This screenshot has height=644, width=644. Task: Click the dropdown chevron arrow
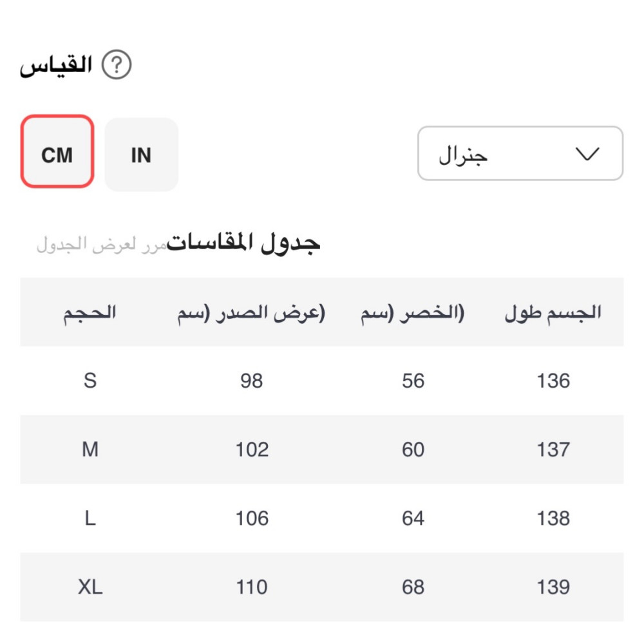pyautogui.click(x=587, y=154)
